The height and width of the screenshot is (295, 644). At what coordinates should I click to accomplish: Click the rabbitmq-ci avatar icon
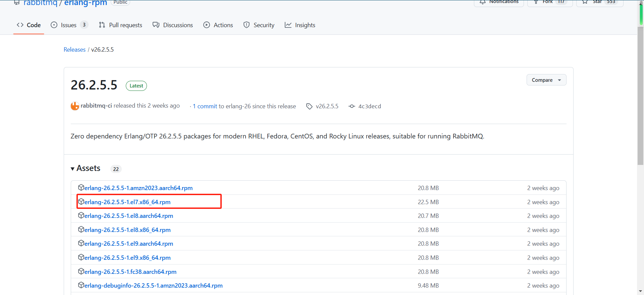pyautogui.click(x=74, y=106)
